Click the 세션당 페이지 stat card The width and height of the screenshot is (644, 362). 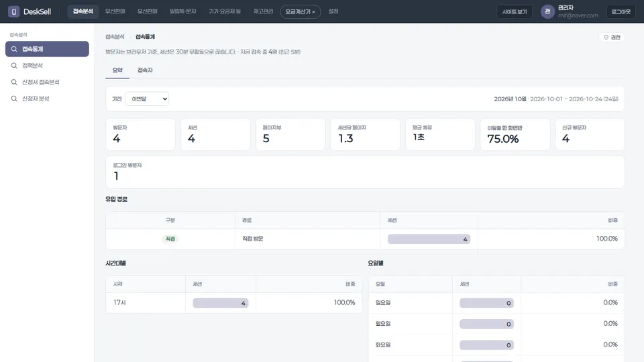[365, 135]
